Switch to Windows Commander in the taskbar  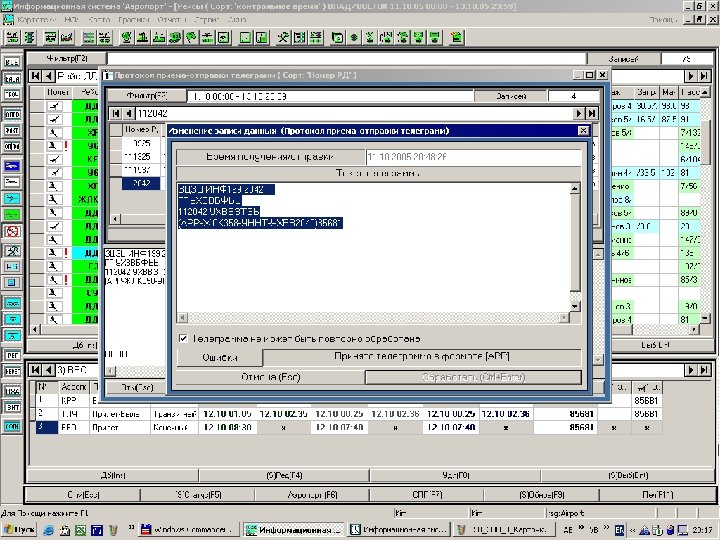point(188,530)
